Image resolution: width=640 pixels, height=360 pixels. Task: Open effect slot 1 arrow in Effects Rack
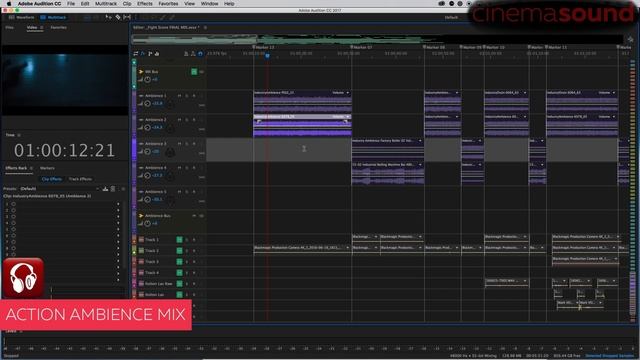coord(118,204)
